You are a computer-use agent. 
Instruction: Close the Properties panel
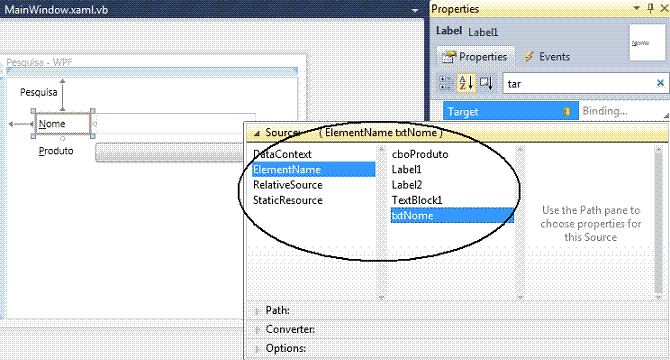(x=664, y=8)
